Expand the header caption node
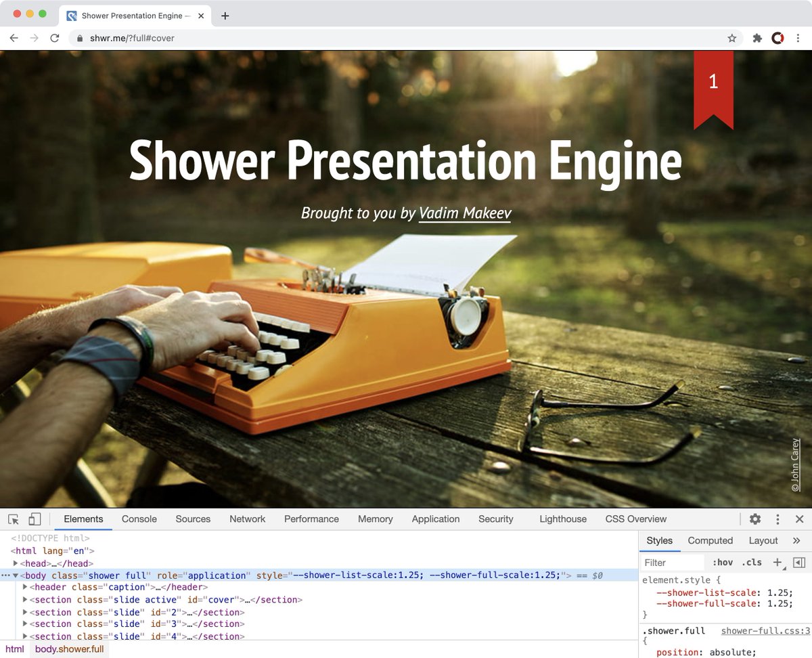 coord(26,587)
